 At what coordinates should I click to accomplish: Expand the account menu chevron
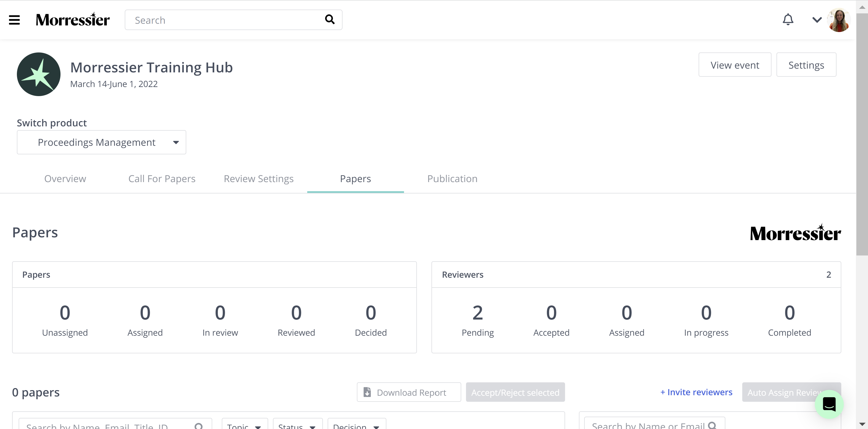pos(817,20)
